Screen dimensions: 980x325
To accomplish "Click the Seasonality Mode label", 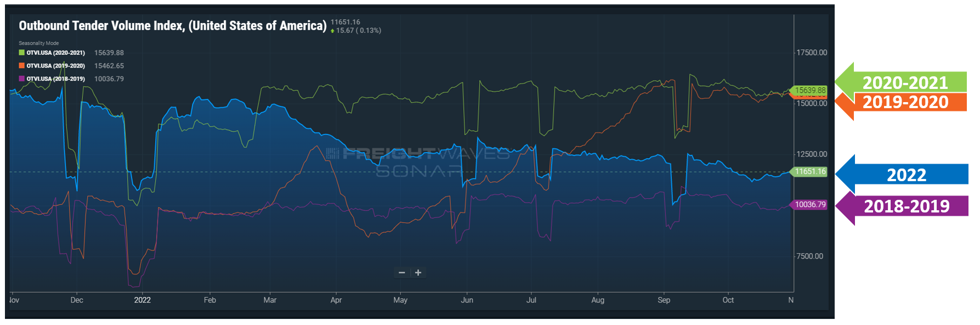I will (39, 43).
